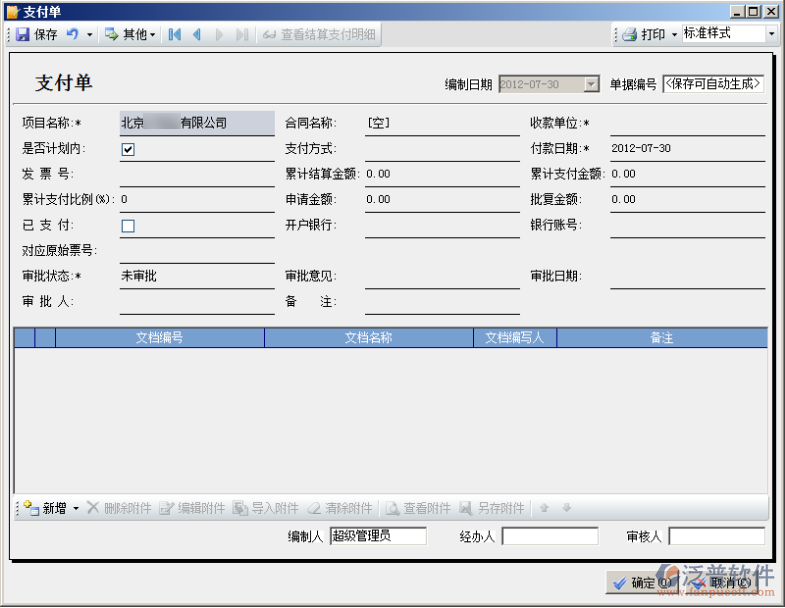The width and height of the screenshot is (785, 608).
Task: Expand the 编制日期 date dropdown
Action: (591, 85)
